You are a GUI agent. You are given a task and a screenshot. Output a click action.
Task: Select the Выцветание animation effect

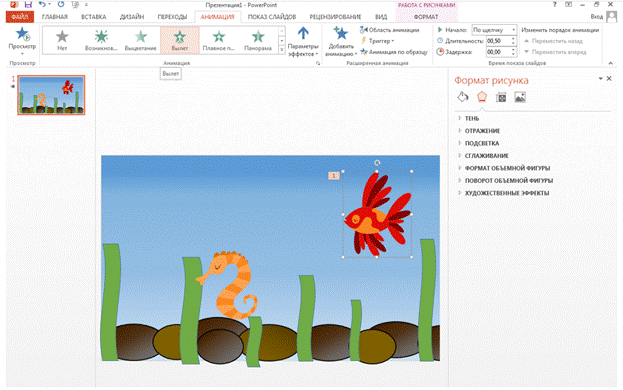(141, 37)
